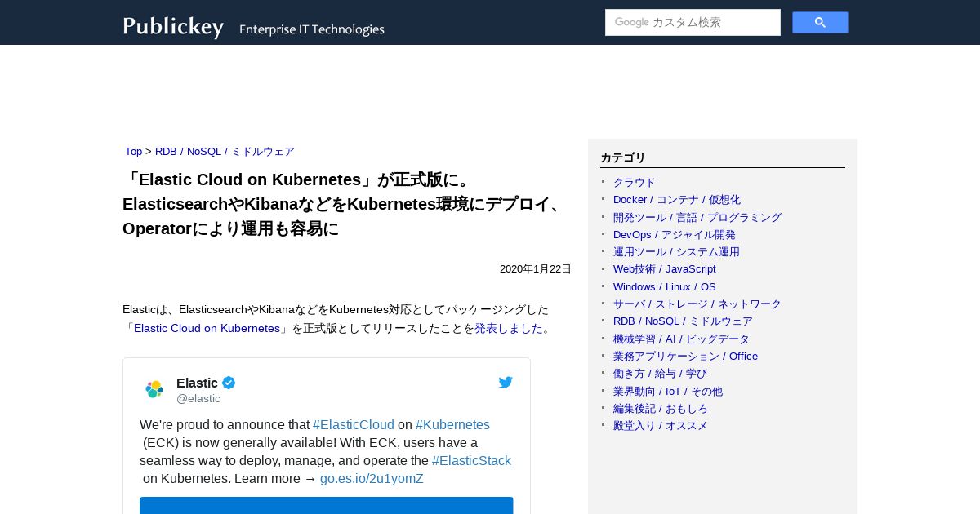The height and width of the screenshot is (514, 980).
Task: Open sidebar RDB / NoSQL / ミドルウェア category
Action: 683,321
